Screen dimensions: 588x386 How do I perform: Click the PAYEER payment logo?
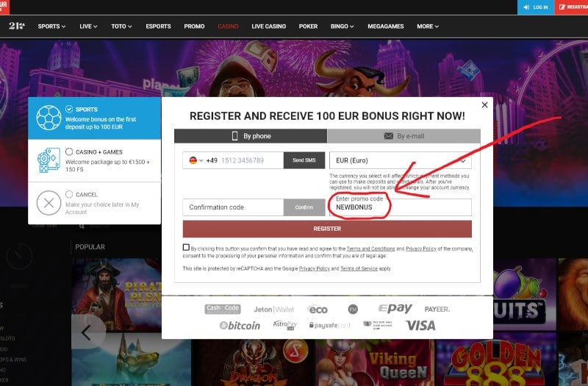[x=437, y=309]
